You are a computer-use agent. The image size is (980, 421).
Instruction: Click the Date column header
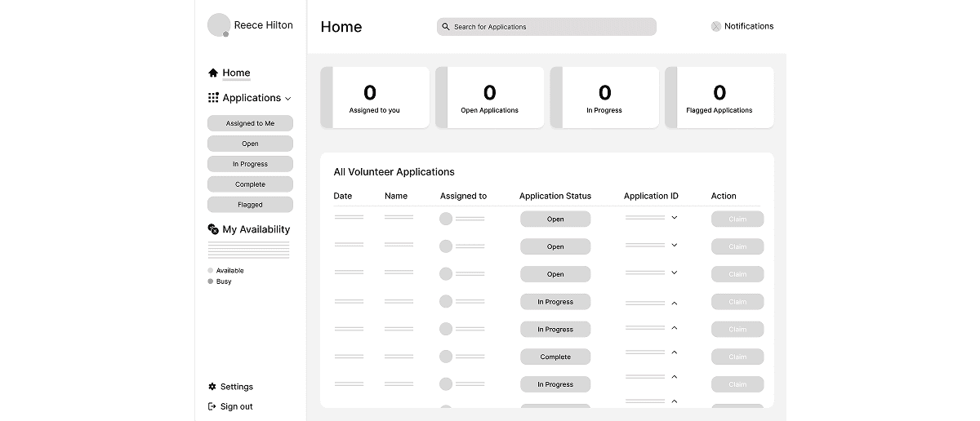343,196
